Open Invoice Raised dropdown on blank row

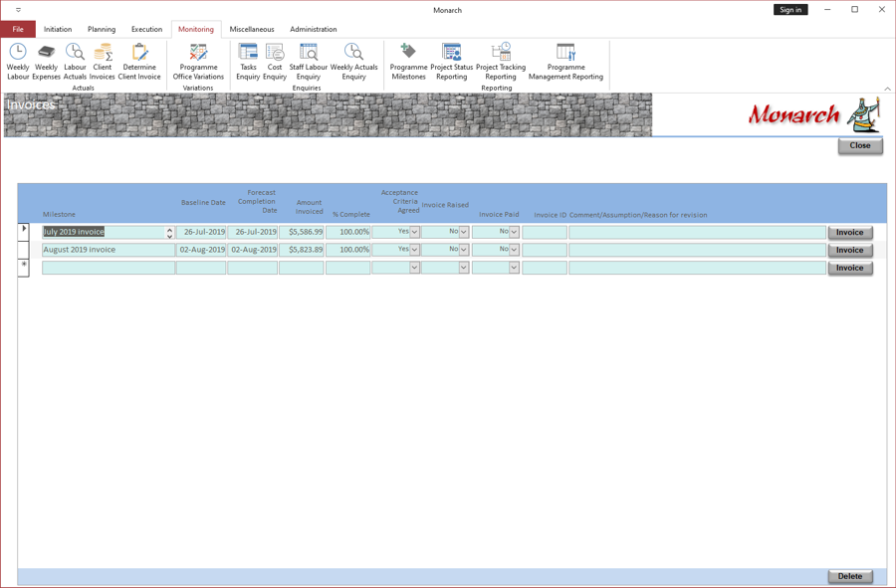464,268
